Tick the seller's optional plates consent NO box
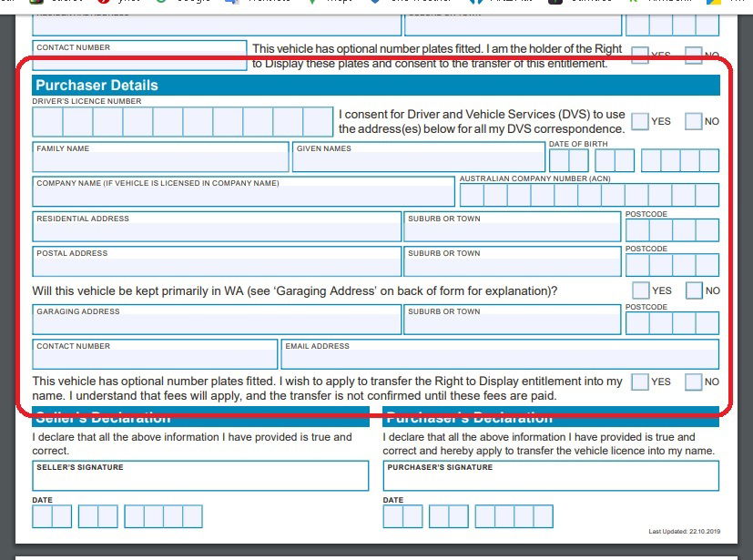 coord(694,56)
